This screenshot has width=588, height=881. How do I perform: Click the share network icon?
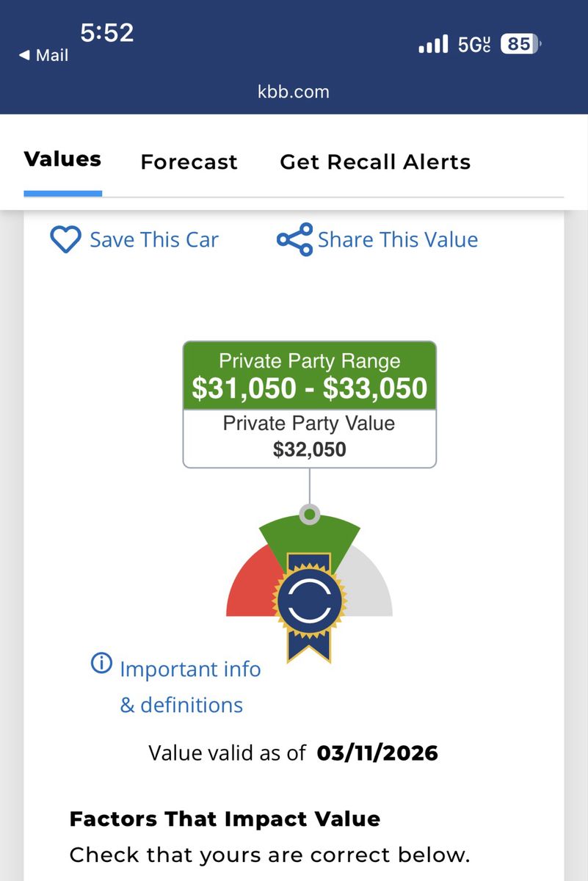pyautogui.click(x=294, y=240)
